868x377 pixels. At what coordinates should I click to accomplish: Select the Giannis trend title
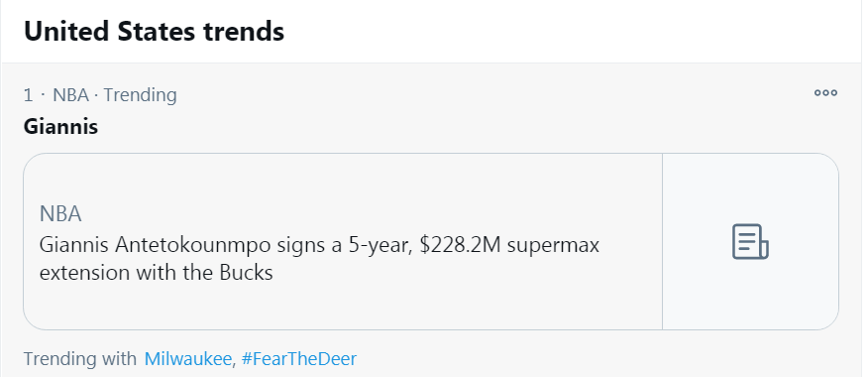point(60,126)
